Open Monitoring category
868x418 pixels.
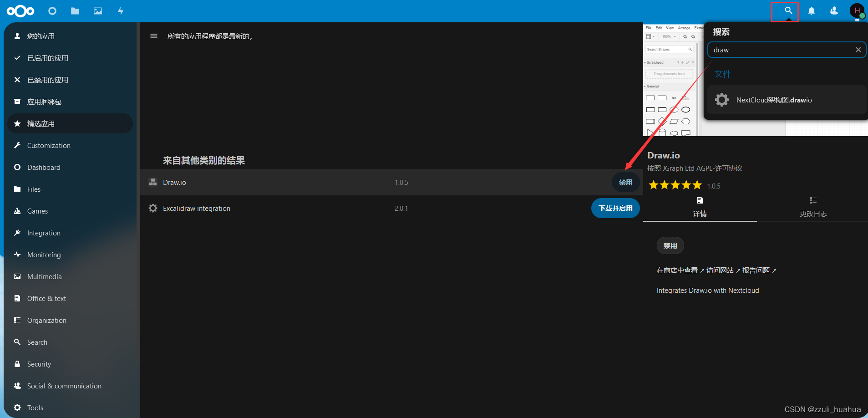click(70, 255)
